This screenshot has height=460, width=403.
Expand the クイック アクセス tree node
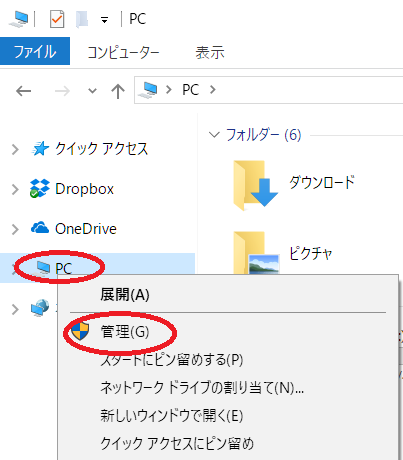(15, 149)
